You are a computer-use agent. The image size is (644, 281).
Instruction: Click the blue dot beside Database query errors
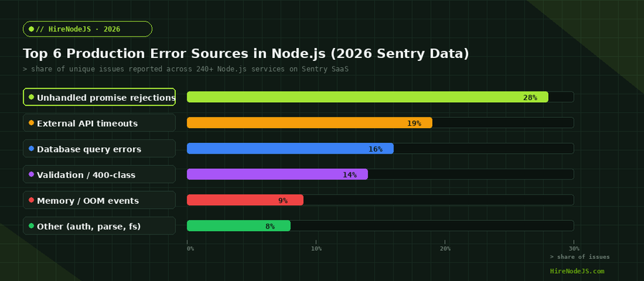point(31,149)
